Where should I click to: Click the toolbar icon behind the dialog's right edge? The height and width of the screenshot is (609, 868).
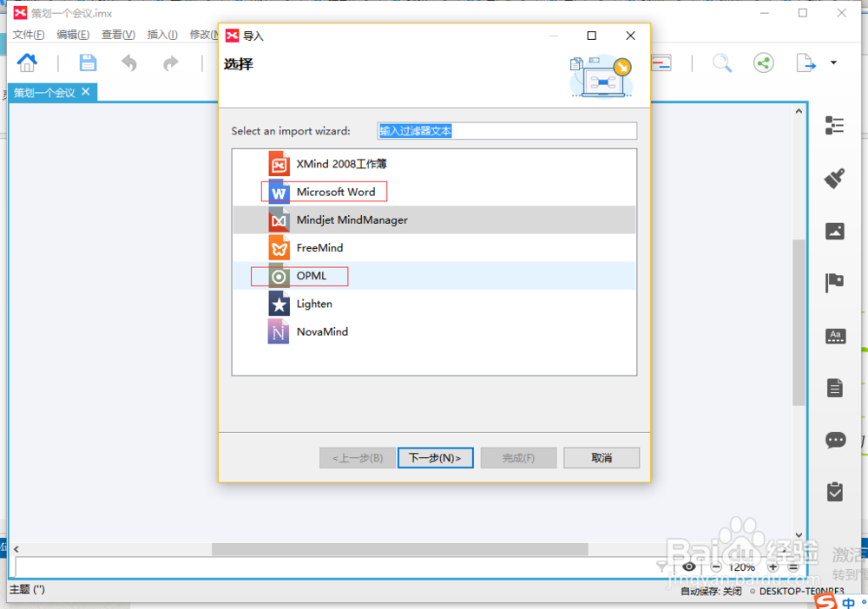coord(661,62)
